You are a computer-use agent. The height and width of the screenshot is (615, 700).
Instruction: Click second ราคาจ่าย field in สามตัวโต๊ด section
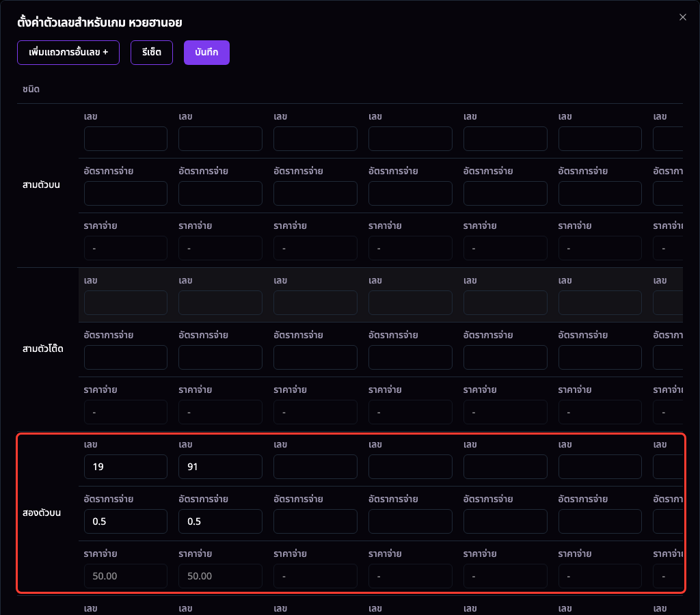point(221,412)
